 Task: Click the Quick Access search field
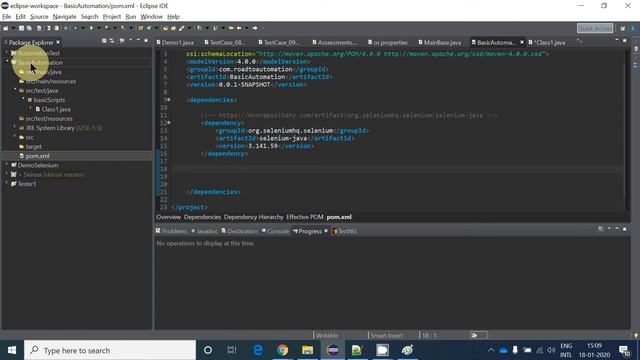pos(595,28)
